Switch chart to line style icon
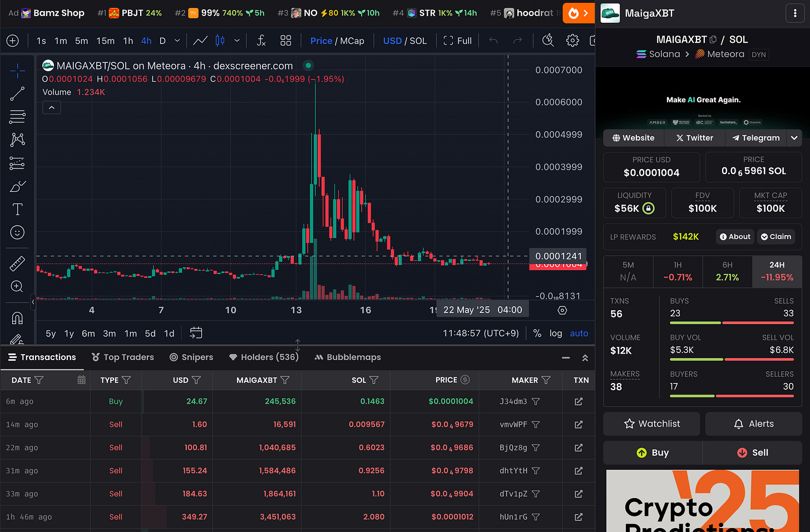The image size is (810, 532). point(200,41)
